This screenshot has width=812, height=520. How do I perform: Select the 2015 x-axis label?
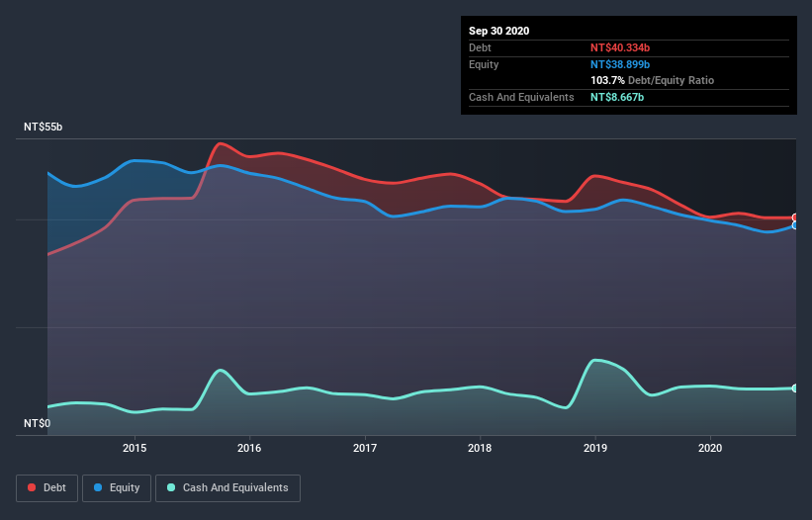[135, 448]
